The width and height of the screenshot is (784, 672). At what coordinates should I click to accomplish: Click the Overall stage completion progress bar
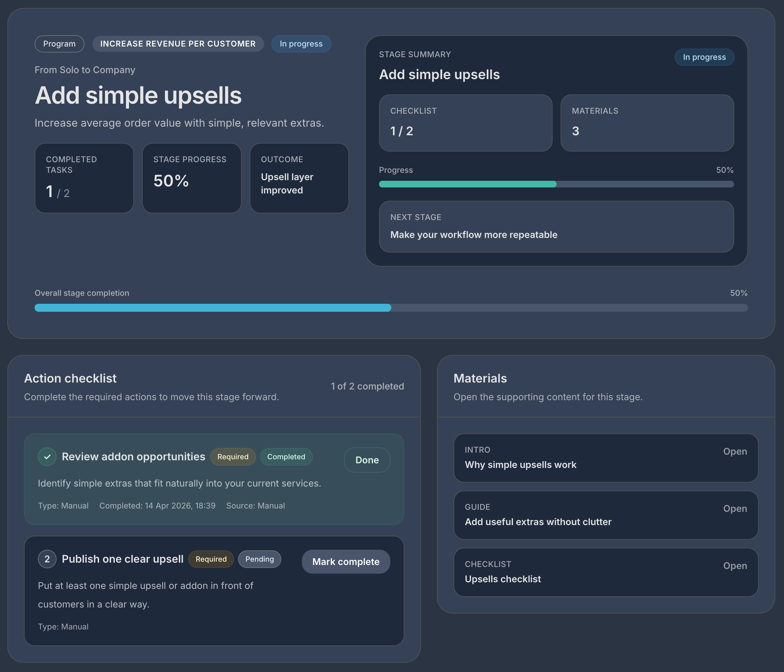[x=391, y=308]
